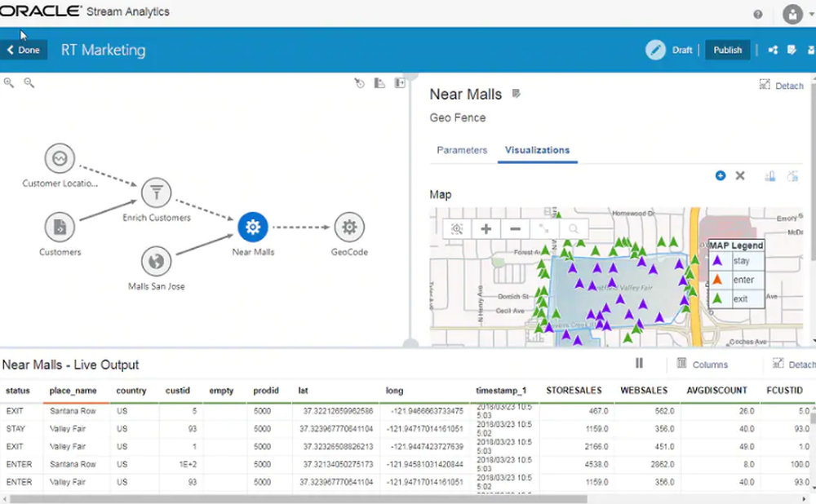
Task: Click the country column header
Action: coord(131,391)
